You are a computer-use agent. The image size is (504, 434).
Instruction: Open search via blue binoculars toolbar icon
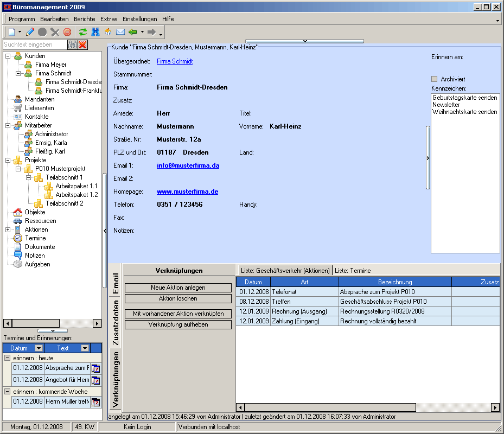click(95, 32)
